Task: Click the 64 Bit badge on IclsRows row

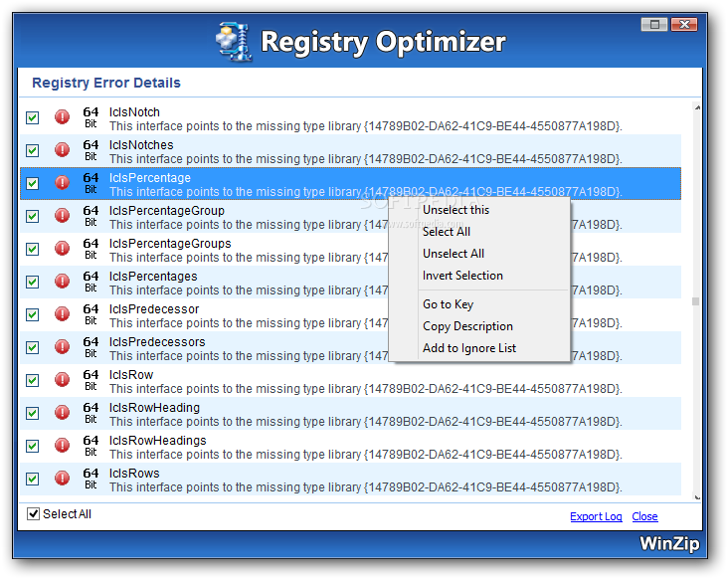Action: coord(91,479)
